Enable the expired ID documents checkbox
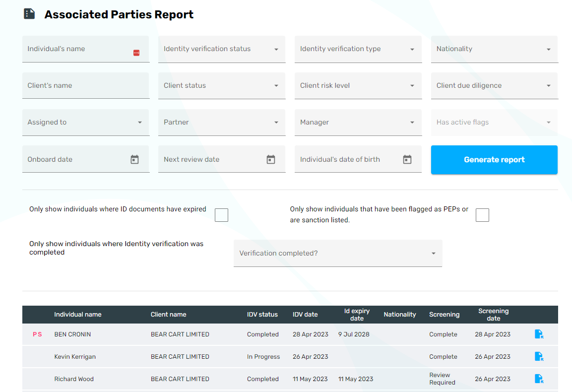The image size is (572, 392). click(x=221, y=215)
